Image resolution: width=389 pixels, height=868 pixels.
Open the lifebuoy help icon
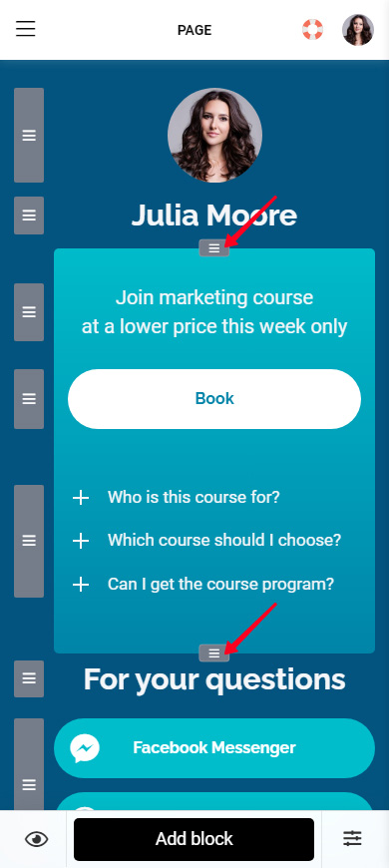[x=312, y=29]
